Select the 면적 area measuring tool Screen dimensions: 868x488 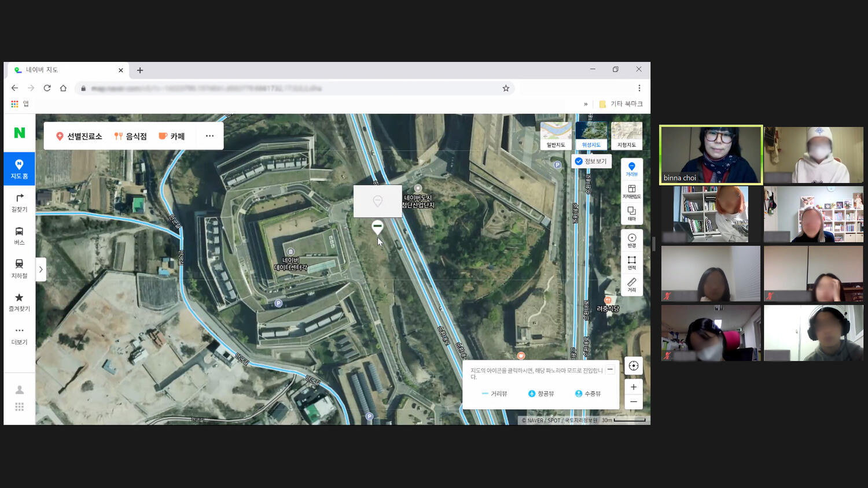pyautogui.click(x=632, y=263)
